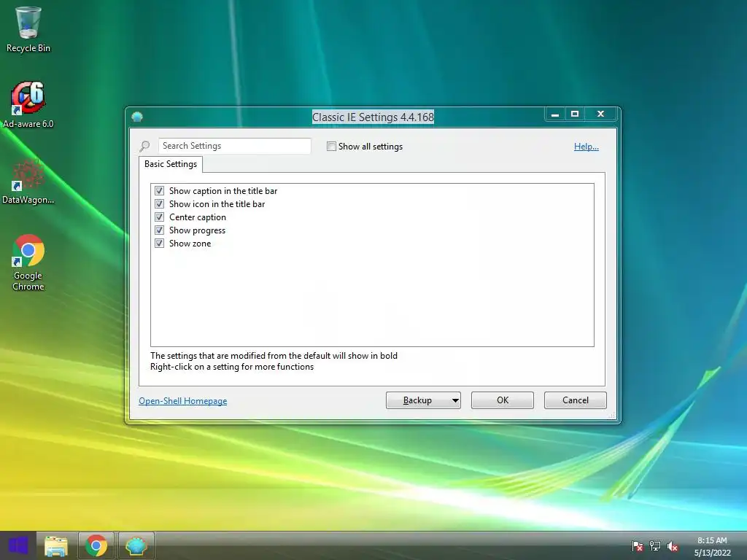Toggle Show icon in the title bar
Viewport: 747px width, 560px height.
click(160, 204)
